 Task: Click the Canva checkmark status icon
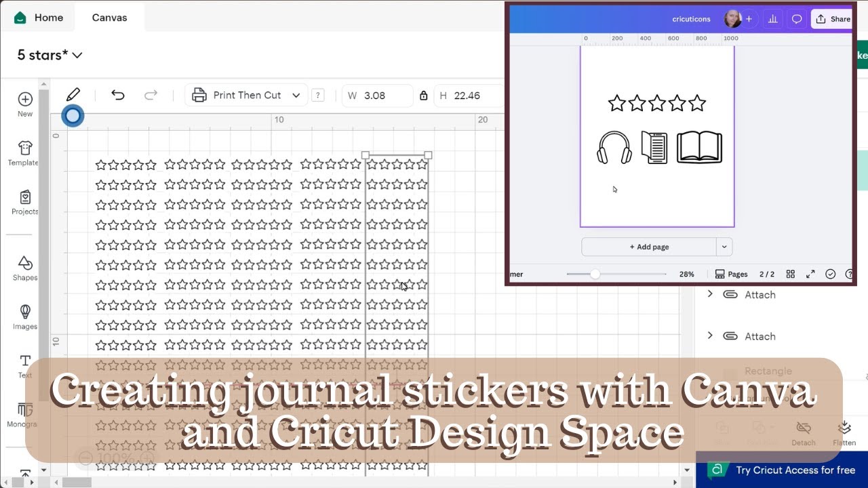831,274
